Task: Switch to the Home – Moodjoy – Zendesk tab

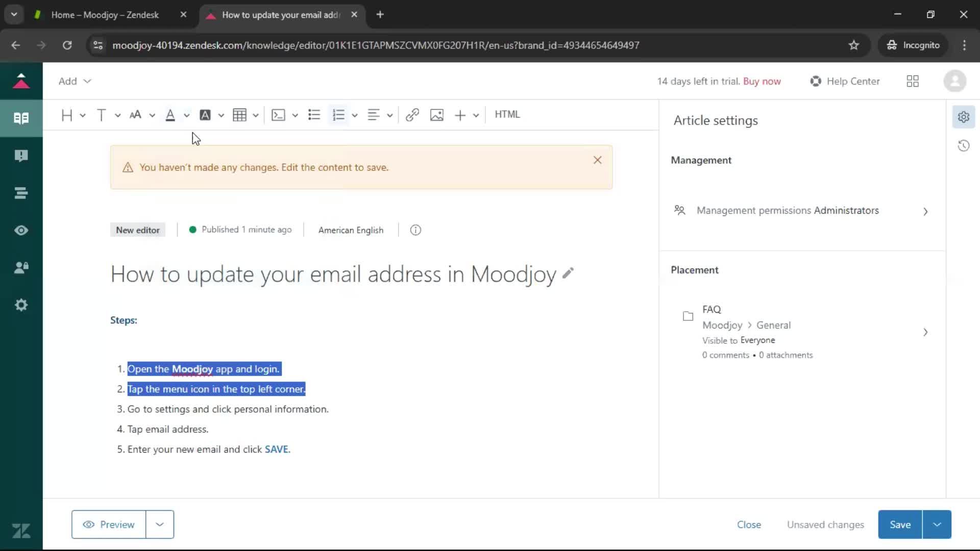Action: coord(105,15)
